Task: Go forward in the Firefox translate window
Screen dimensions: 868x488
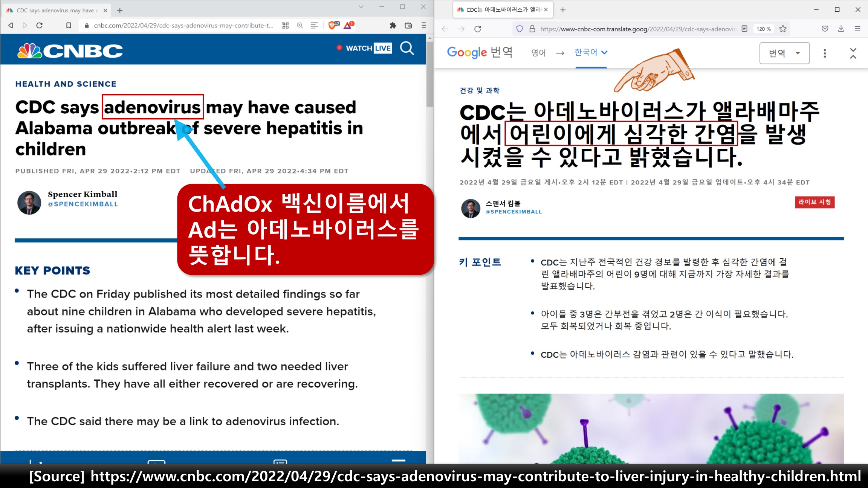Action: [461, 29]
